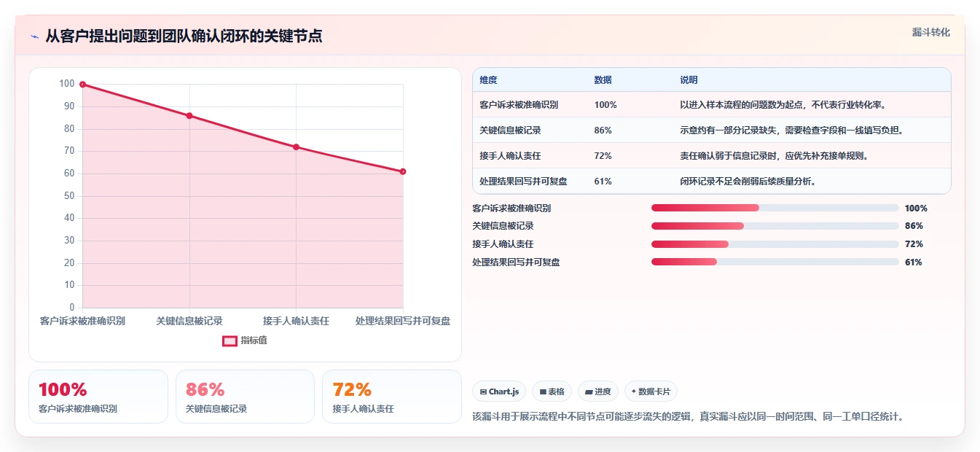Click the 进度 tag chip

point(598,391)
